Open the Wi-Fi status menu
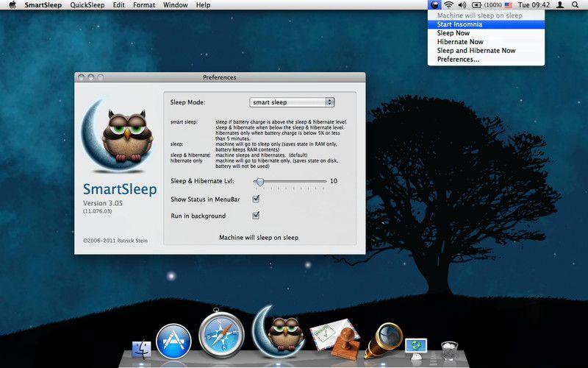This screenshot has height=368, width=588. pos(448,5)
